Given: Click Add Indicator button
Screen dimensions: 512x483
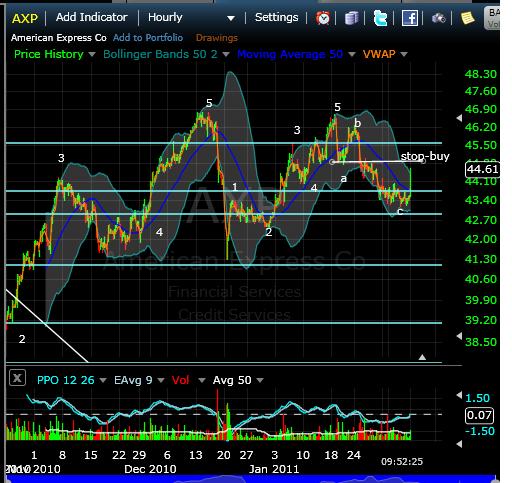Looking at the screenshot, I should click(x=91, y=17).
